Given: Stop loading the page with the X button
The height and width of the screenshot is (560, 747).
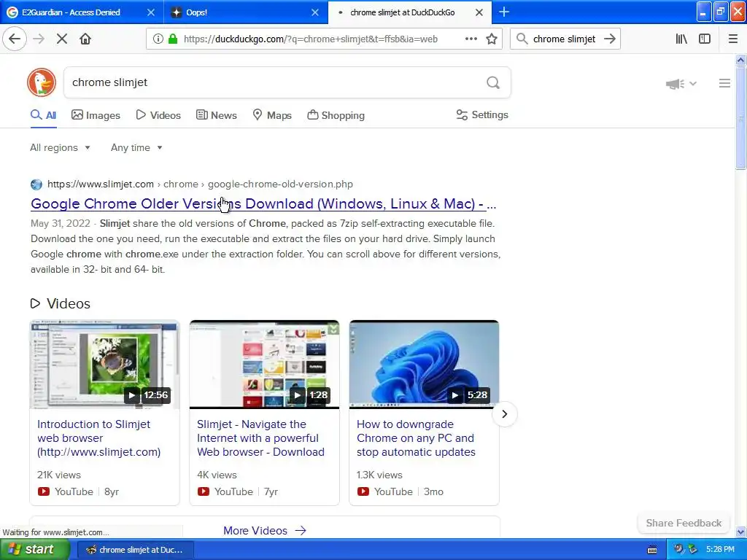Looking at the screenshot, I should click(61, 39).
